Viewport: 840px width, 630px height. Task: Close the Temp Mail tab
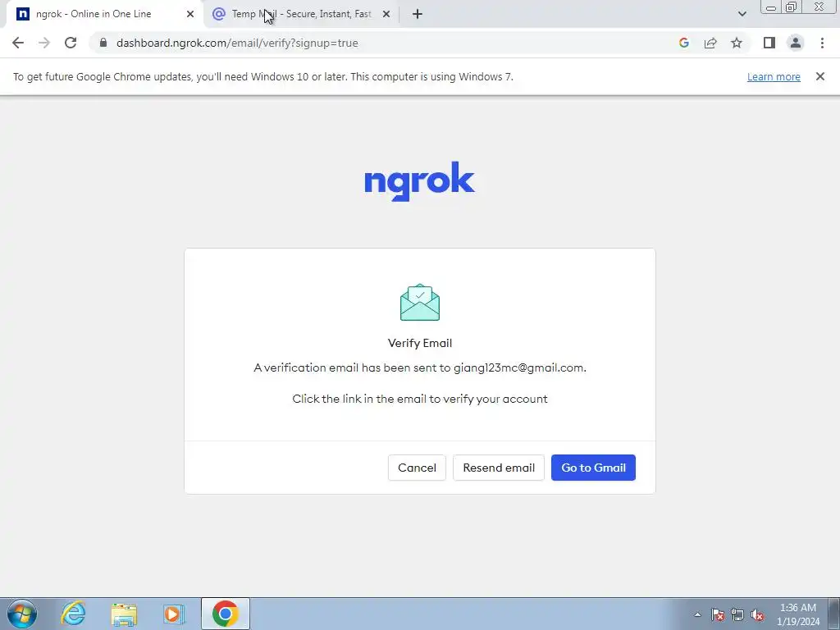(x=386, y=14)
